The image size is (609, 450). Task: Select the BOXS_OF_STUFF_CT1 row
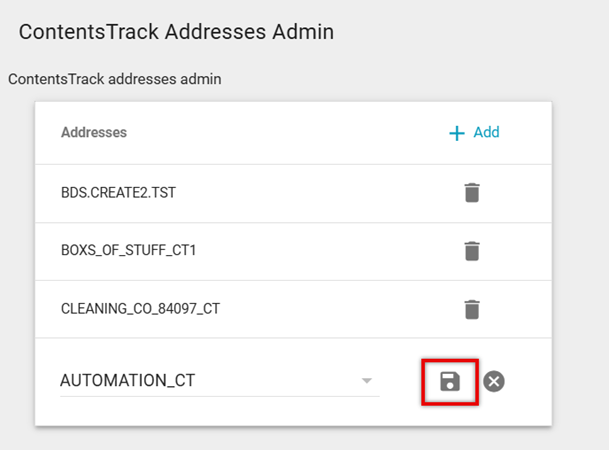128,251
